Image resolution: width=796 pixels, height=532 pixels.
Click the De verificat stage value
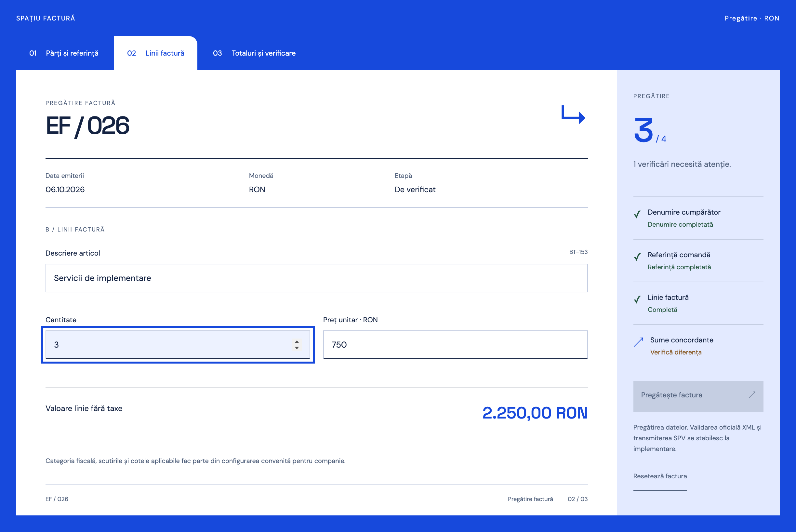point(415,190)
